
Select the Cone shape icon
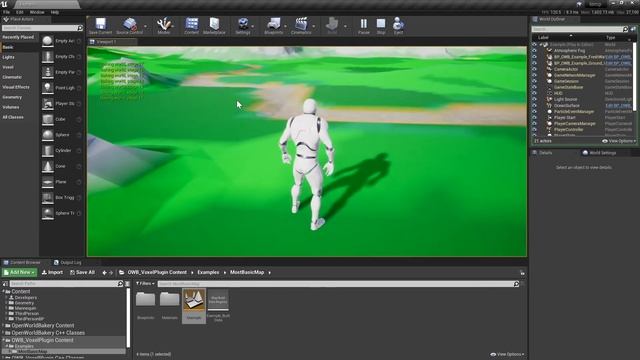(48, 166)
